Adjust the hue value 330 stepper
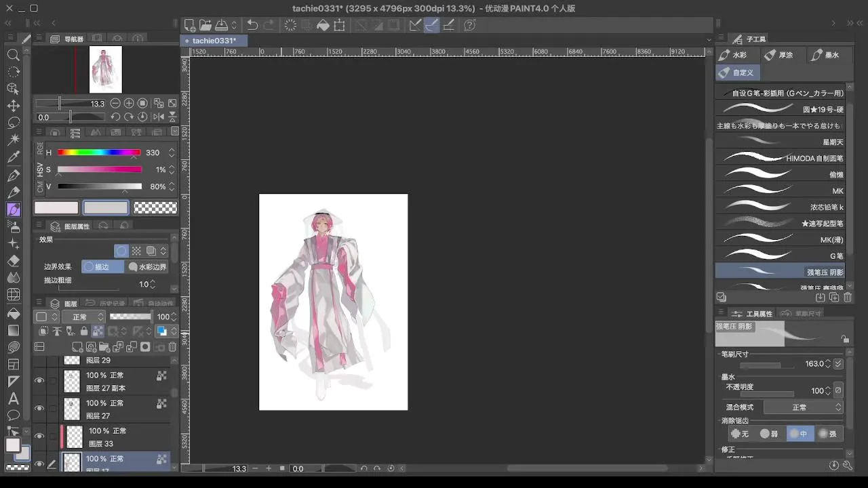This screenshot has height=488, width=868. coord(172,152)
